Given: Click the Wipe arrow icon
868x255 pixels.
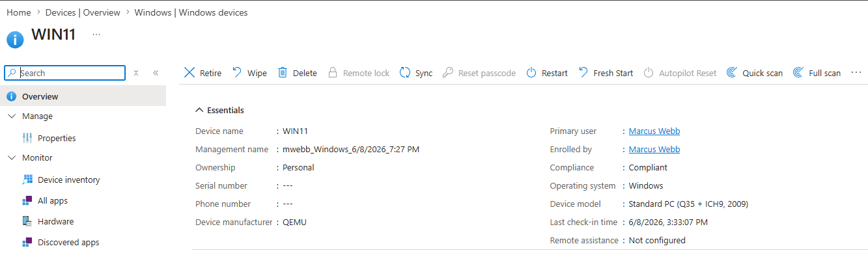Looking at the screenshot, I should [237, 73].
